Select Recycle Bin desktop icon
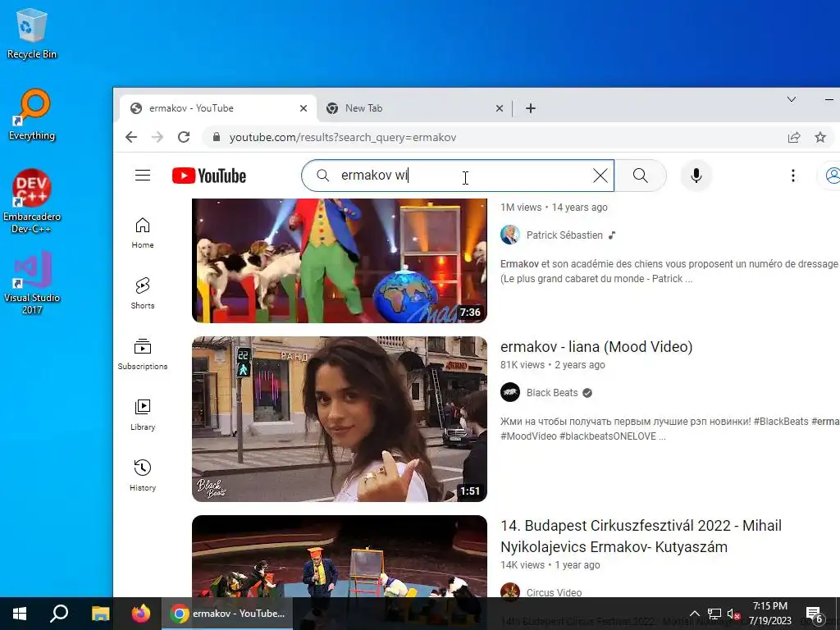Image resolution: width=840 pixels, height=630 pixels. click(x=32, y=33)
